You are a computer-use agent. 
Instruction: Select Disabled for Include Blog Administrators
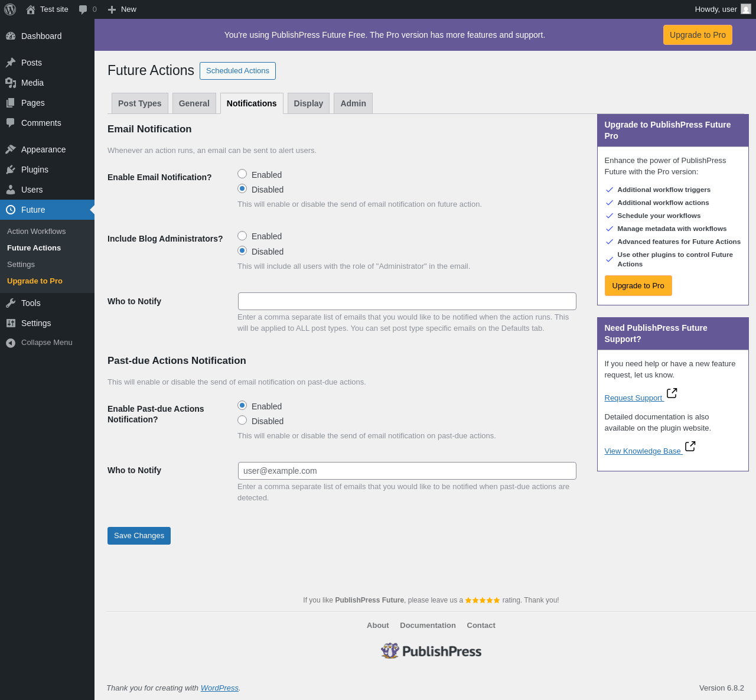[x=242, y=250]
